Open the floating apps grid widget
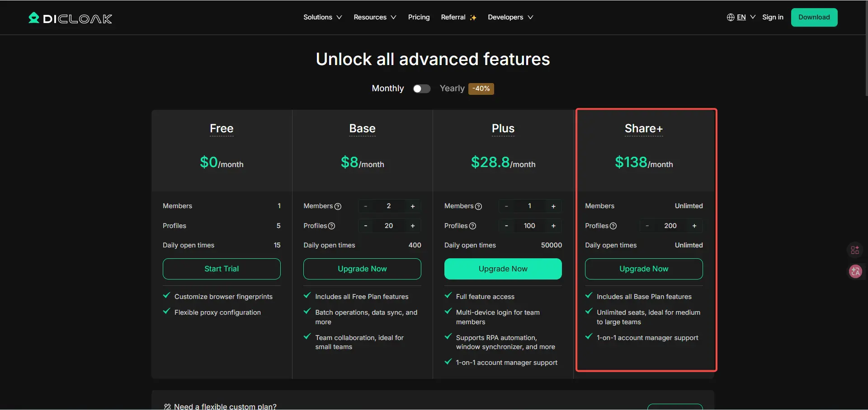The width and height of the screenshot is (868, 410). (855, 250)
